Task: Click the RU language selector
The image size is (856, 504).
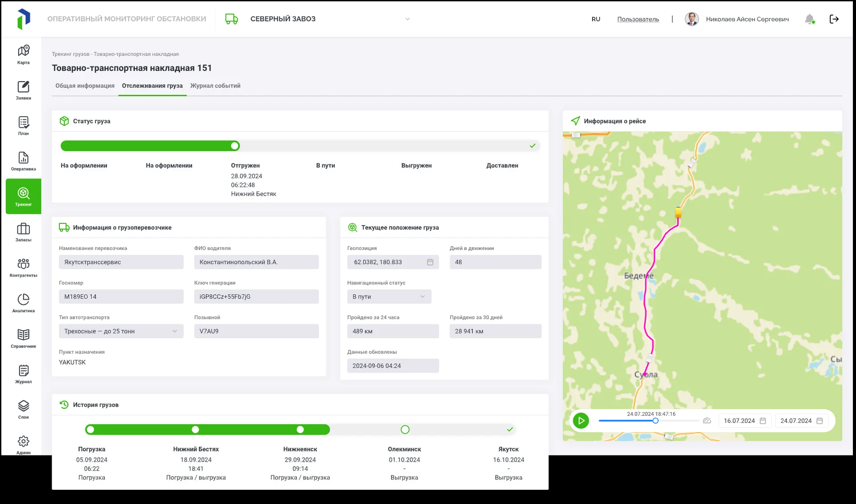Action: click(x=596, y=19)
